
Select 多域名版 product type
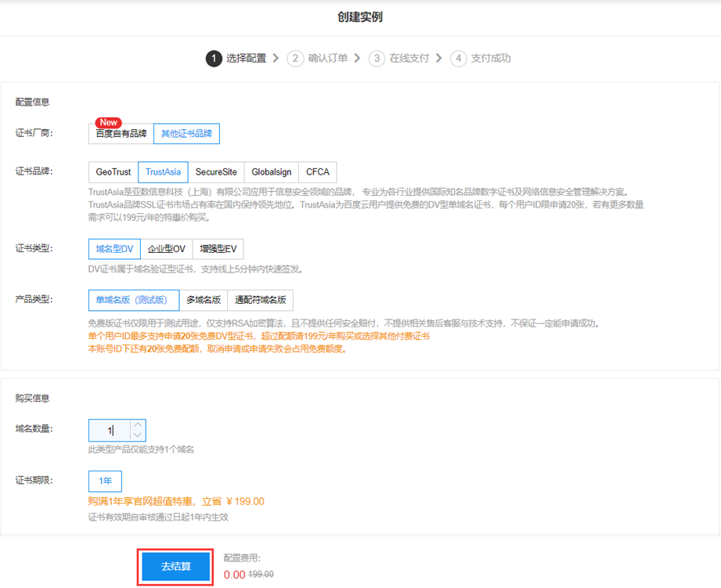[204, 300]
